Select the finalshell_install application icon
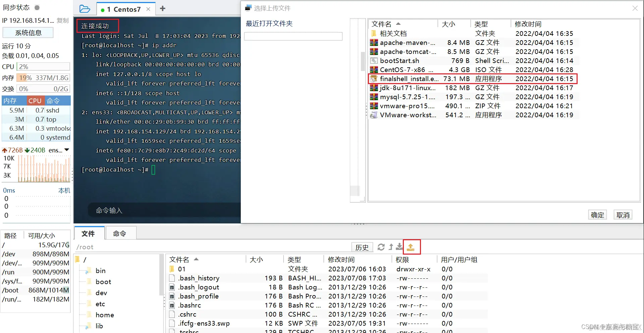Image resolution: width=644 pixels, height=333 pixels. pyautogui.click(x=374, y=79)
